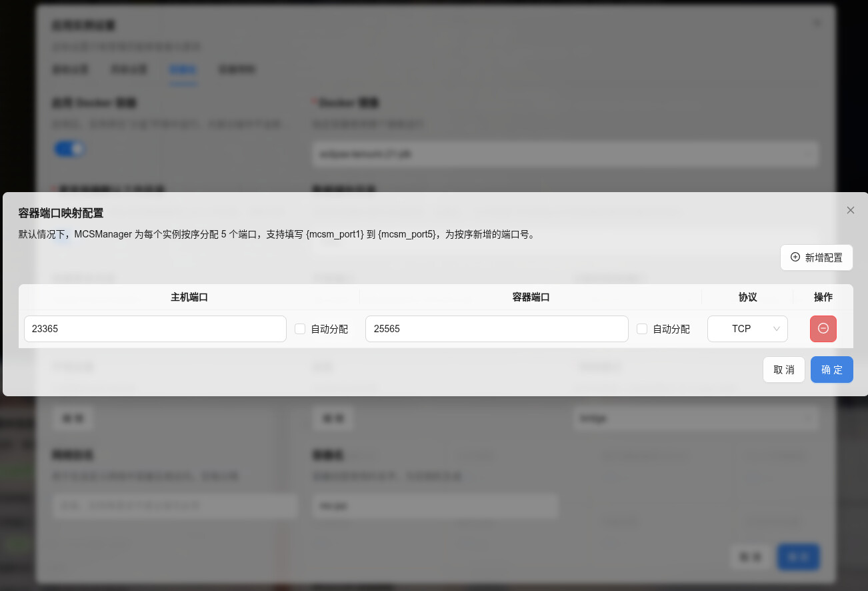Delete the 23365 port mapping row
This screenshot has height=591, width=868.
(x=823, y=329)
